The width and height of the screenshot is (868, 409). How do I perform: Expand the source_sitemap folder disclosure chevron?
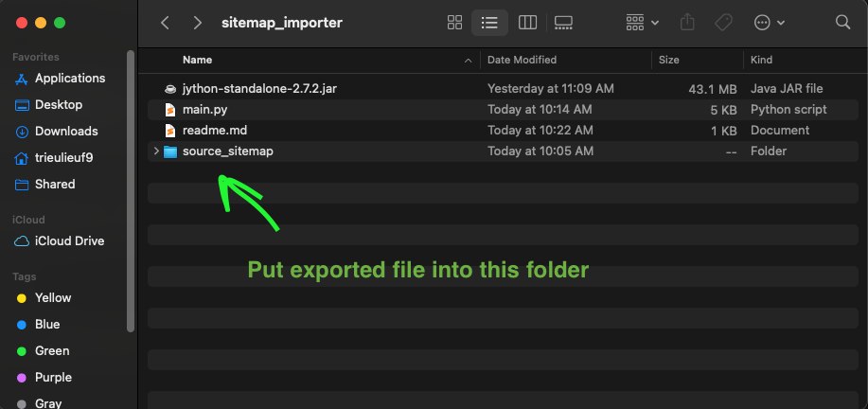156,151
